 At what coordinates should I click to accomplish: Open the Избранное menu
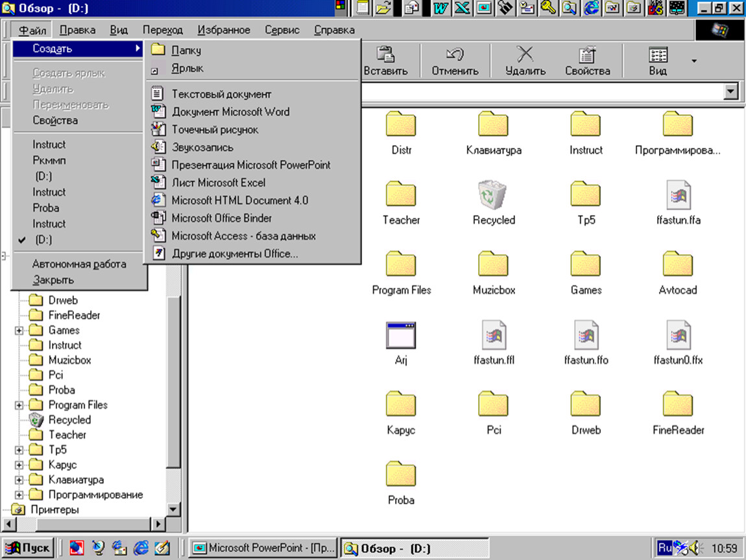point(224,30)
